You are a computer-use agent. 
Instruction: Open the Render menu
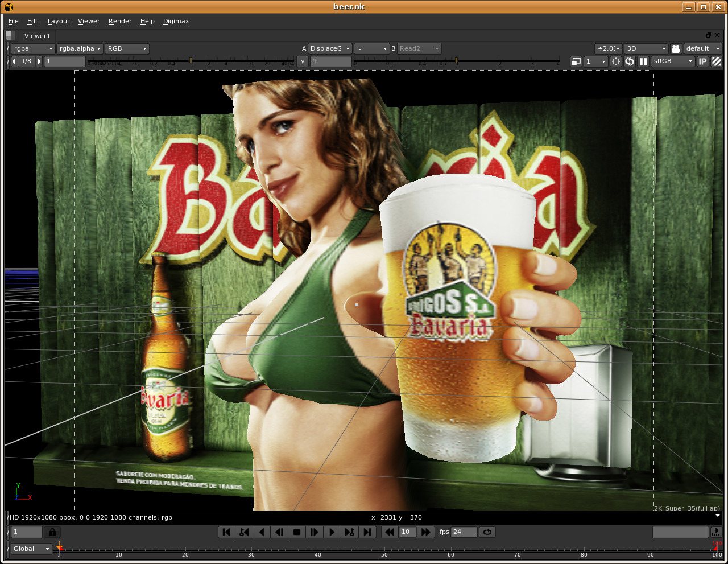coord(120,21)
